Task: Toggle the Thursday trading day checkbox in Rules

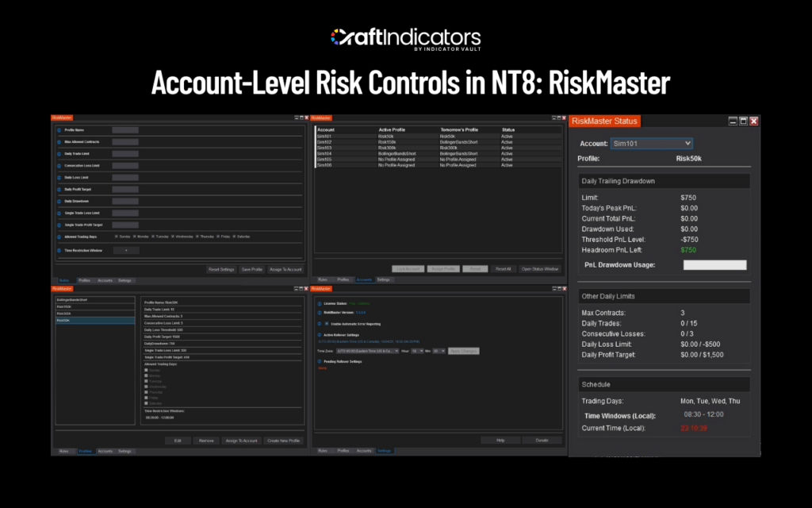Action: pyautogui.click(x=197, y=237)
